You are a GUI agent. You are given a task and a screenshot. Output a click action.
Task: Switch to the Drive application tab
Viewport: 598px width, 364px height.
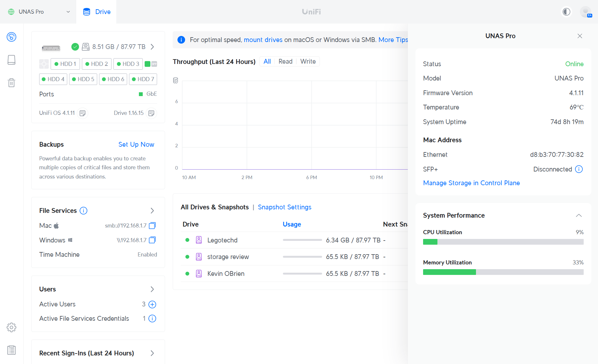click(97, 12)
